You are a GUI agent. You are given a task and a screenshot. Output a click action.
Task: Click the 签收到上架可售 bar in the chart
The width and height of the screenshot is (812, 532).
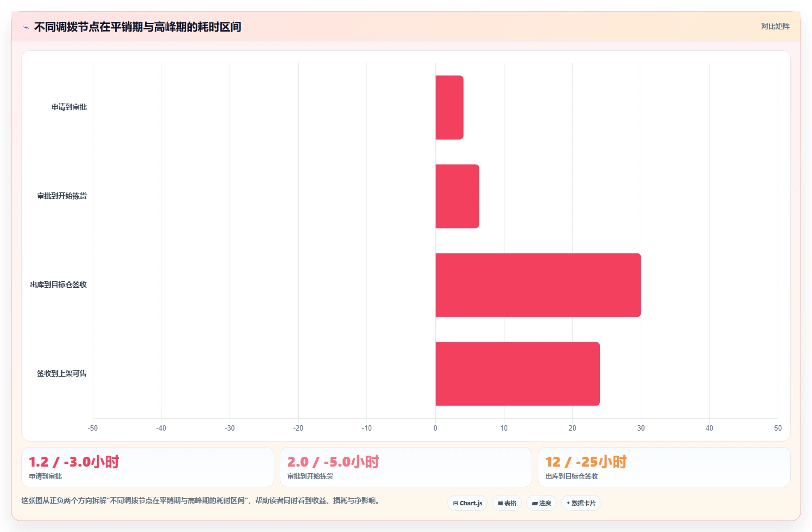pos(518,374)
